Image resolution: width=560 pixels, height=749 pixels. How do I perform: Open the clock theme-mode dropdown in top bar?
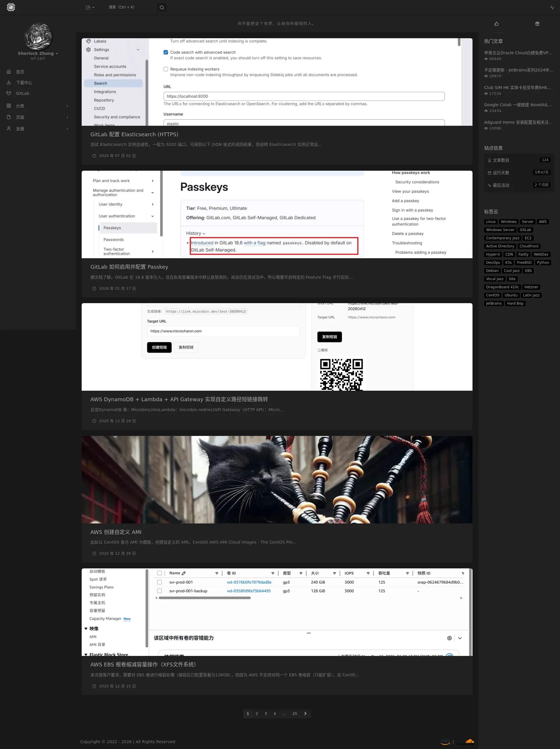tap(90, 8)
